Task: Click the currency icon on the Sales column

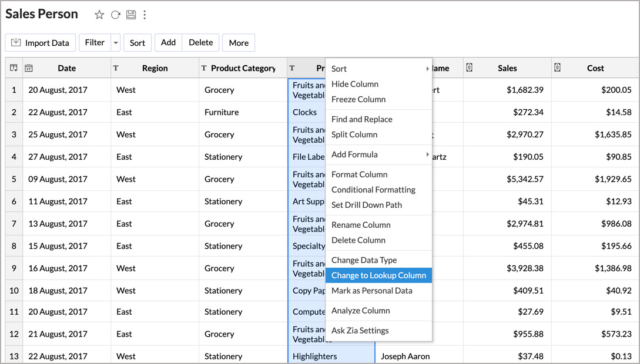Action: pyautogui.click(x=469, y=68)
